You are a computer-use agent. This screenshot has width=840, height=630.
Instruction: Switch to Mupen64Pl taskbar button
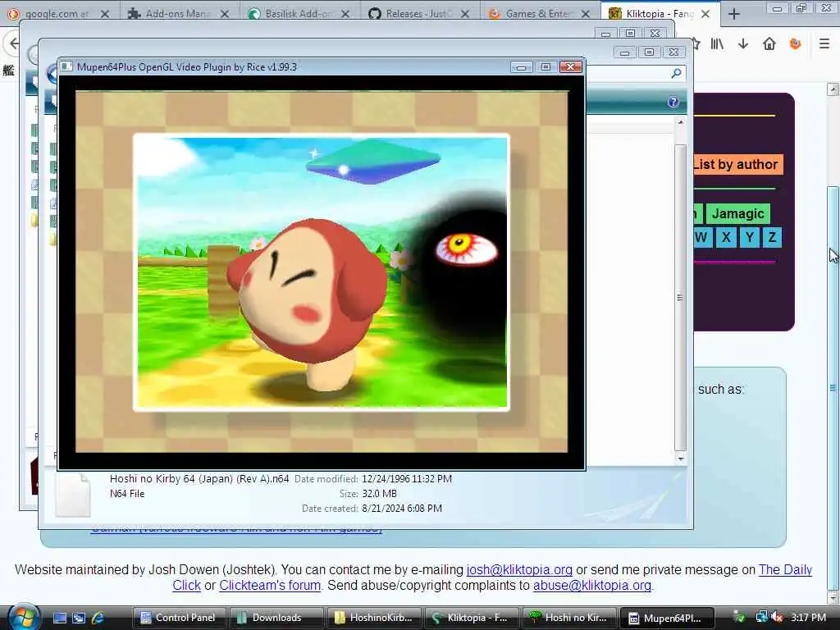(666, 618)
